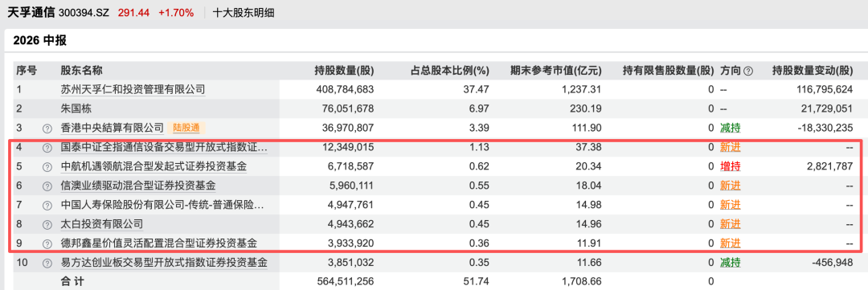
Task: Click the 天孚通信 stock name title
Action: [x=31, y=12]
